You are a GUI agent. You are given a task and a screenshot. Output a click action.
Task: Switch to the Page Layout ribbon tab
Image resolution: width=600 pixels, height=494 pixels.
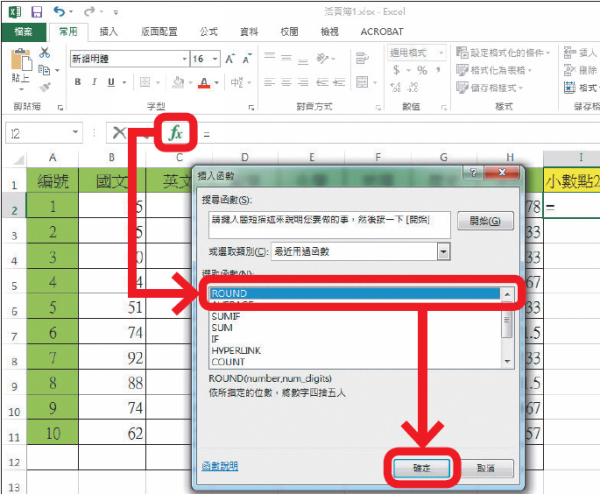[159, 32]
